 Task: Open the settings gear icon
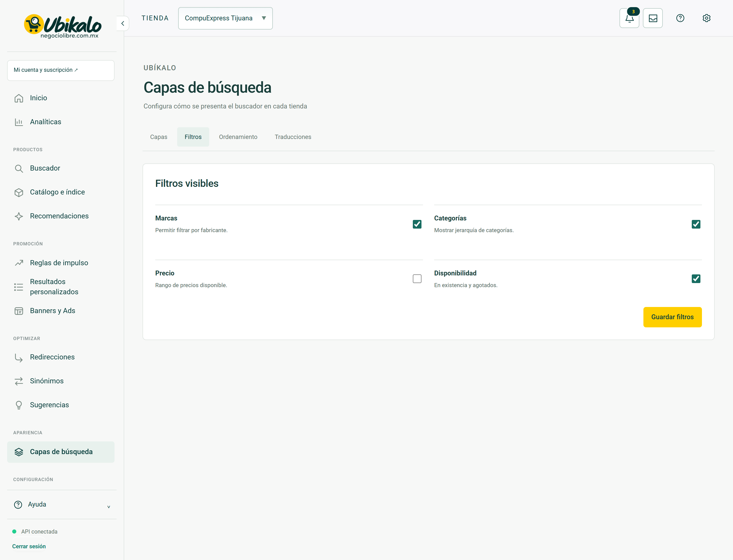click(x=706, y=18)
